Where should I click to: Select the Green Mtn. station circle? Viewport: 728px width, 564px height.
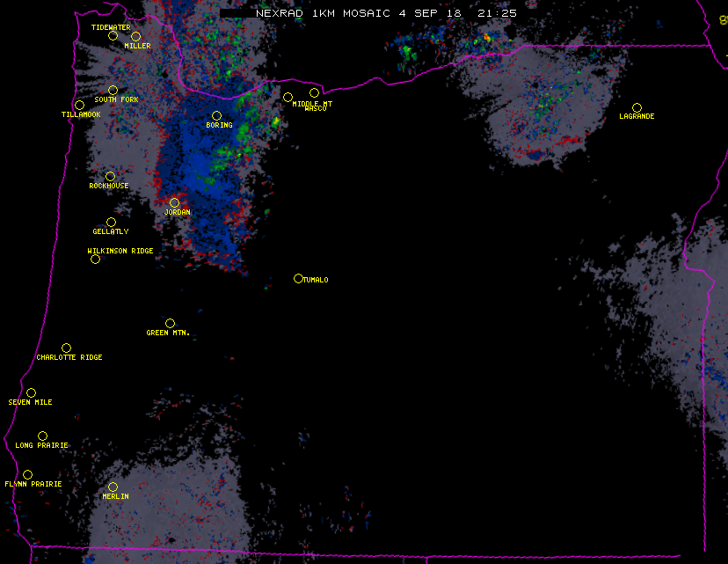[x=170, y=323]
